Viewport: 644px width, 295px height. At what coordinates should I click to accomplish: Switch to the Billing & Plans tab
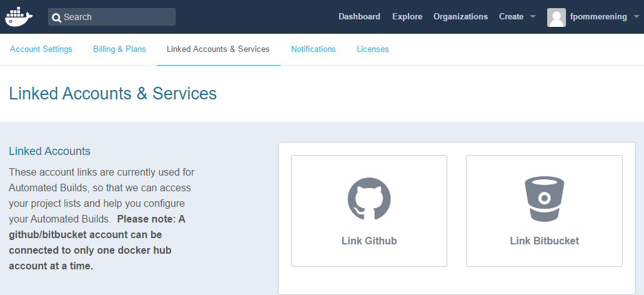119,49
